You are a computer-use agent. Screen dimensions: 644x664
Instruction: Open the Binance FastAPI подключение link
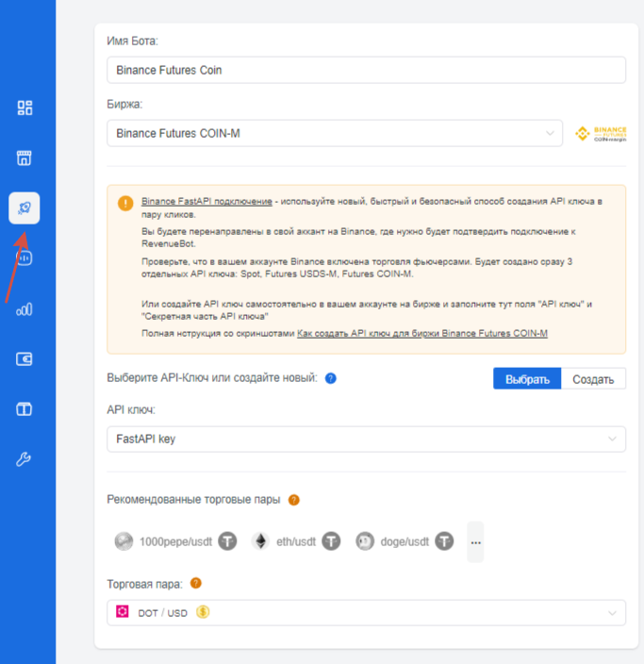(206, 202)
